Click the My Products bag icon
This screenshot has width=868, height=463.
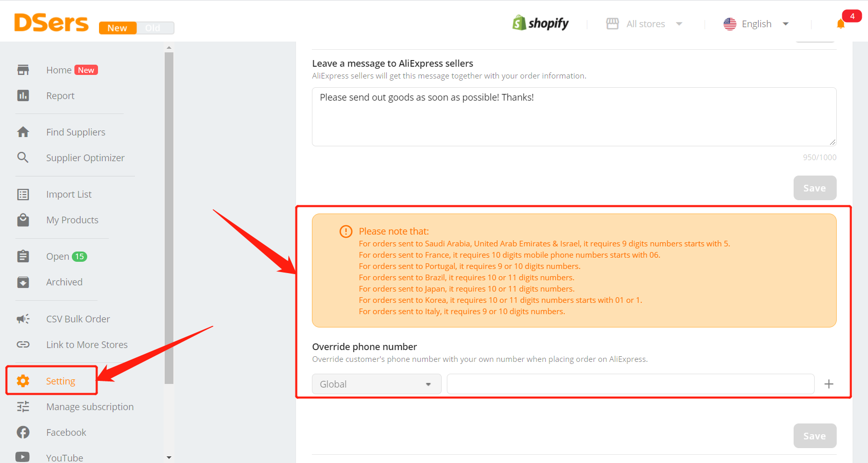(23, 220)
